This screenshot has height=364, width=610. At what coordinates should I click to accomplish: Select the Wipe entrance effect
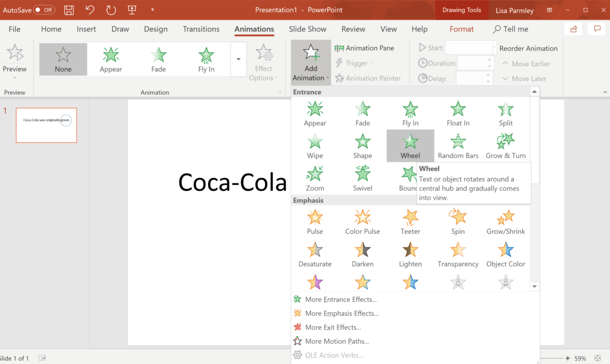coord(315,146)
